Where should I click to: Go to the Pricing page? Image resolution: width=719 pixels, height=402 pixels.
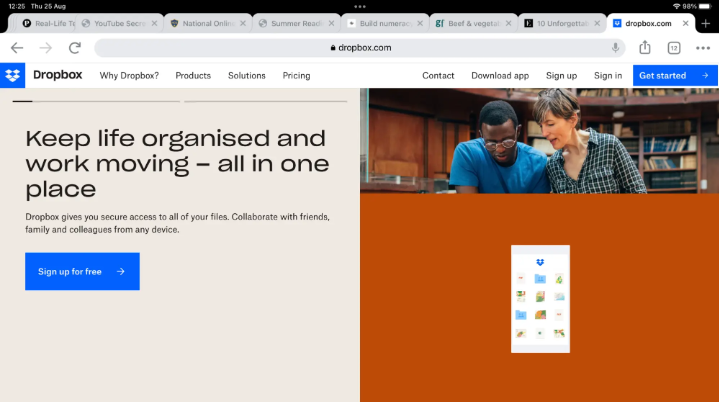[296, 76]
